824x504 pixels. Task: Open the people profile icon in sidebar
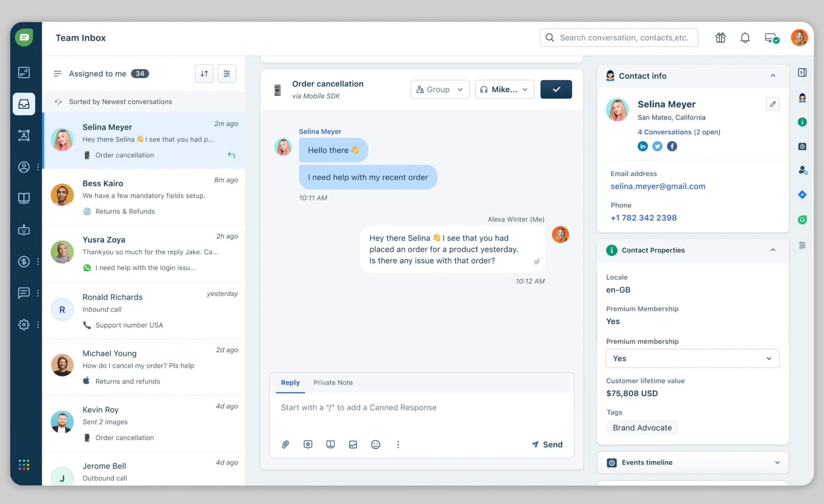coord(24,167)
